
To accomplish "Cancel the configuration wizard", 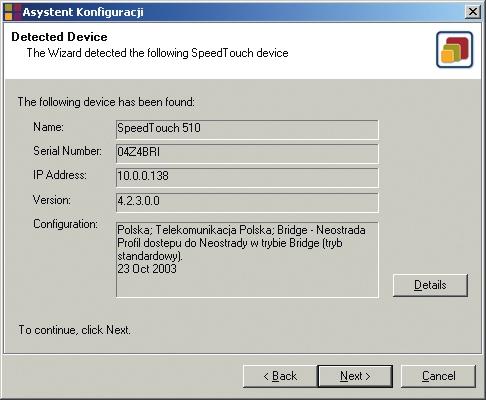I will click(x=438, y=376).
